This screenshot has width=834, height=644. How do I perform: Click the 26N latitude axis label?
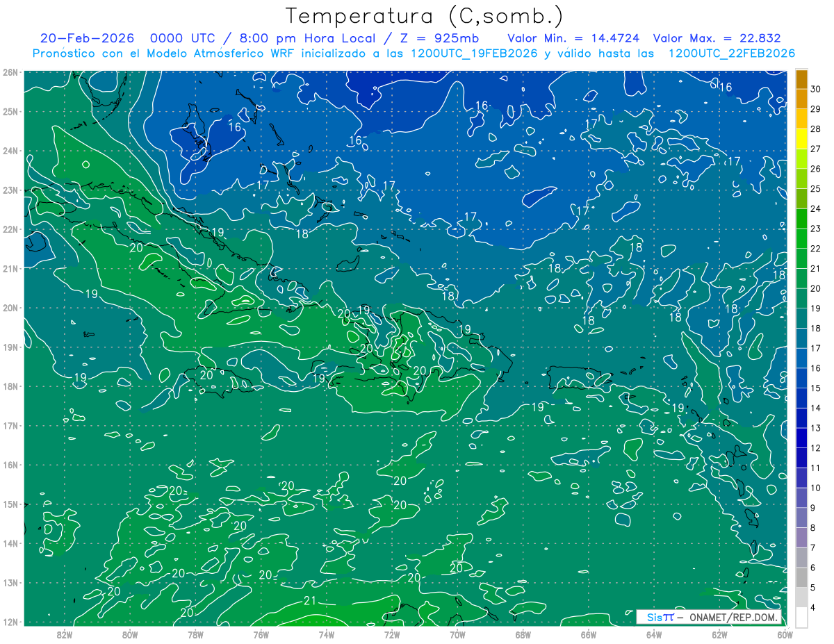pos(10,72)
